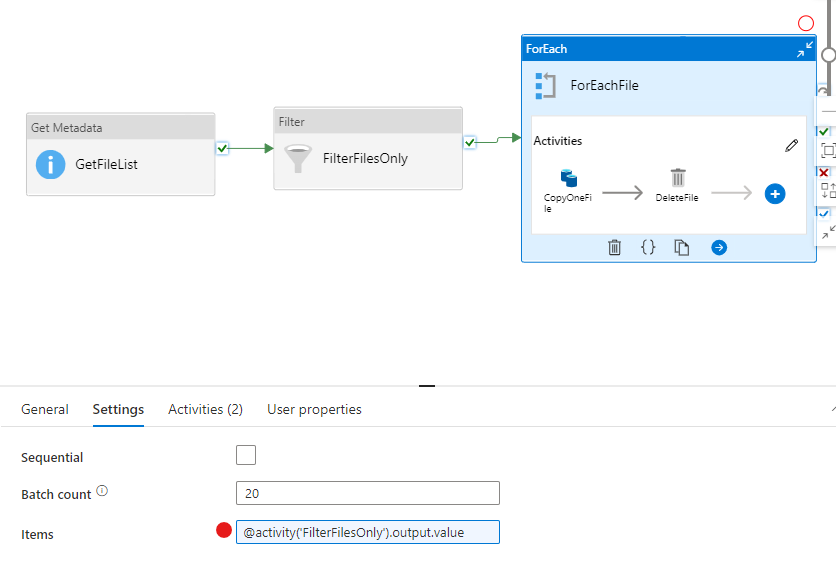
Task: Show Batch count info tooltip icon
Action: point(102,491)
